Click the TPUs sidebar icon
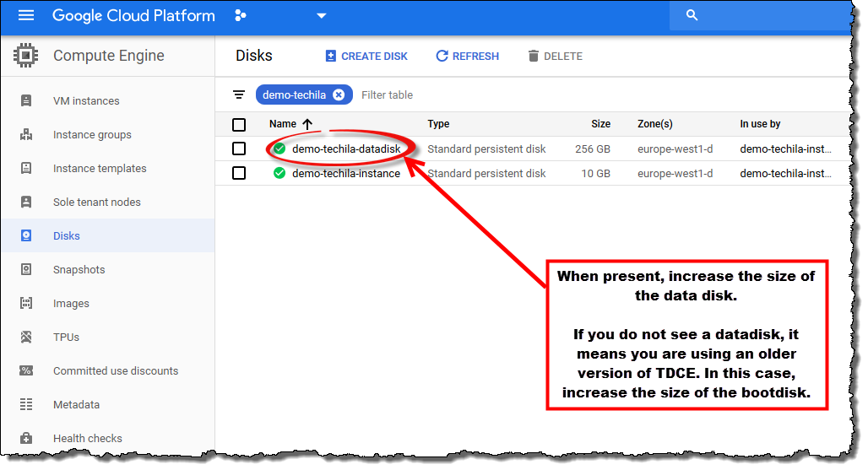Image resolution: width=868 pixels, height=470 pixels. (26, 337)
